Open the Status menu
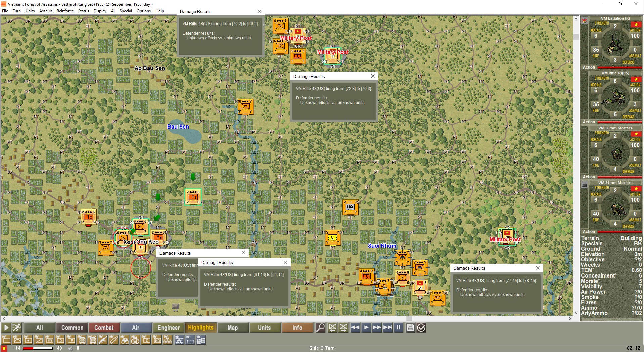 [x=84, y=11]
